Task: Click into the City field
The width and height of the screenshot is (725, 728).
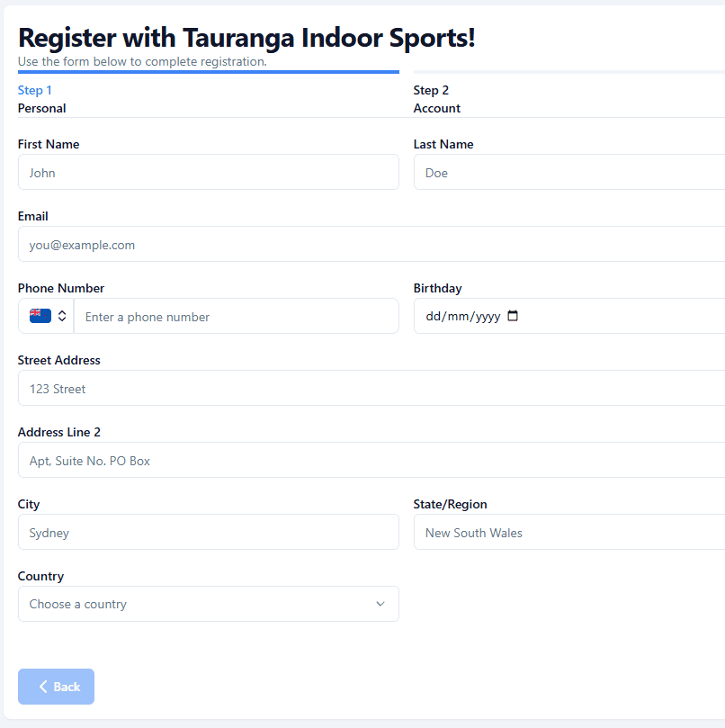Action: tap(209, 532)
